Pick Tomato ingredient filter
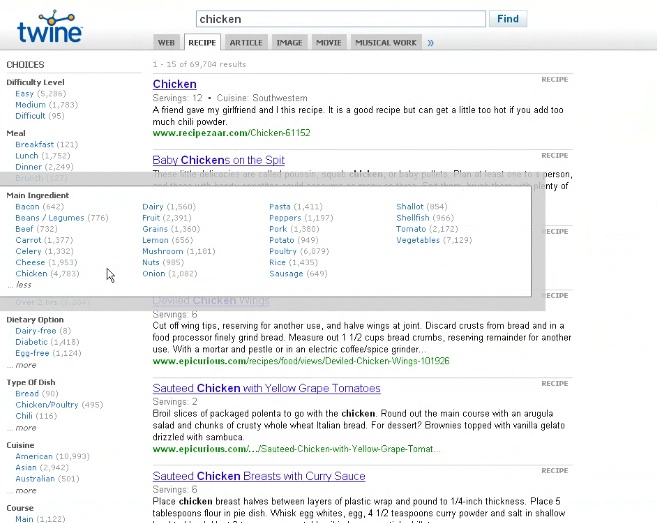The width and height of the screenshot is (657, 523). point(411,229)
